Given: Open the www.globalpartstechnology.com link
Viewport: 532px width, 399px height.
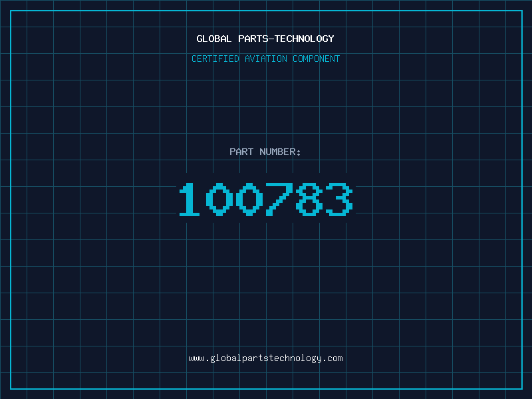Looking at the screenshot, I should point(265,358).
